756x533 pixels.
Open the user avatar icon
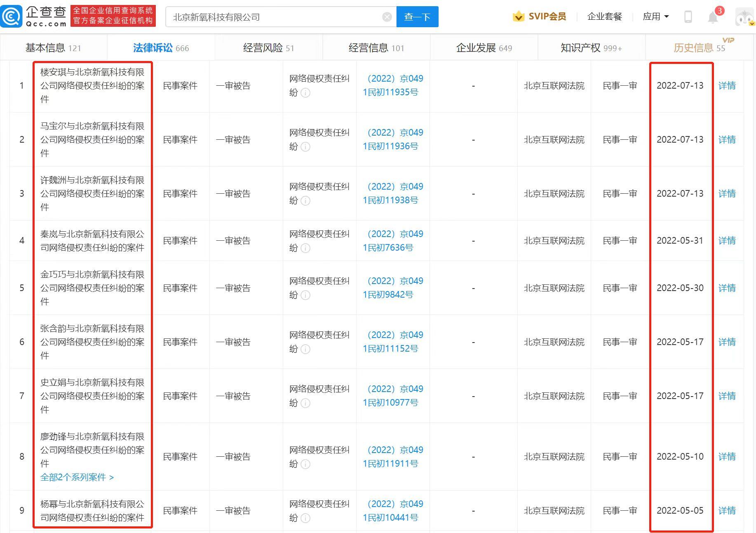pyautogui.click(x=744, y=17)
